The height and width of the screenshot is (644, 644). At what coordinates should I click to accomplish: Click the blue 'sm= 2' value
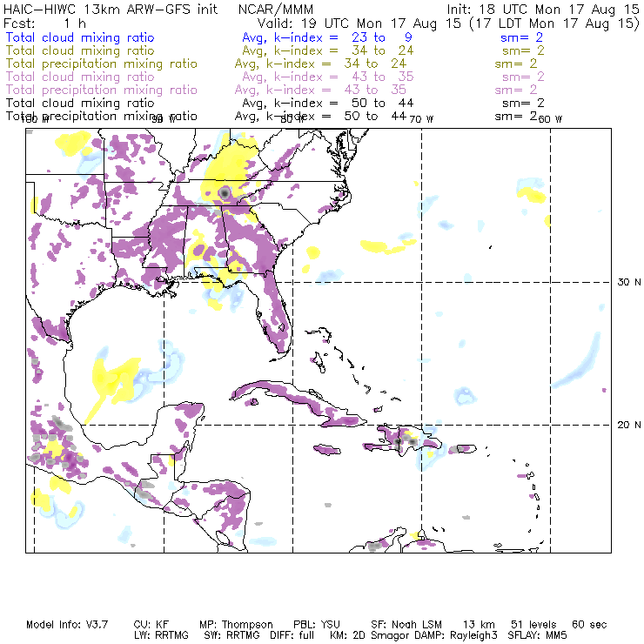click(521, 37)
